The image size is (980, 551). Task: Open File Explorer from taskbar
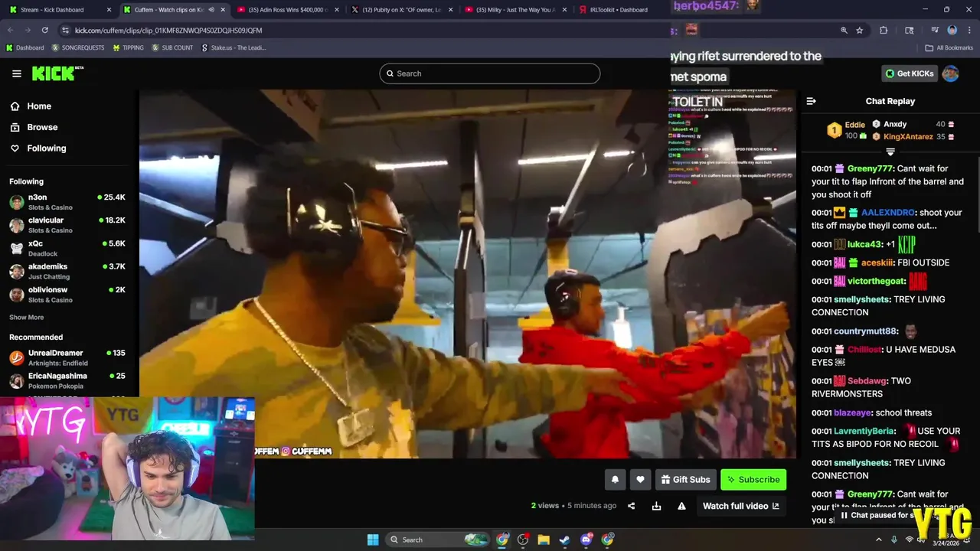(x=544, y=540)
